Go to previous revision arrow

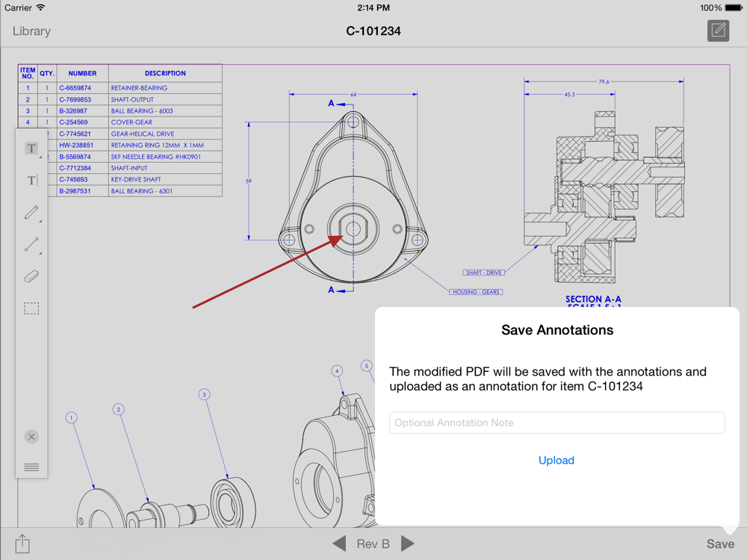tap(339, 544)
